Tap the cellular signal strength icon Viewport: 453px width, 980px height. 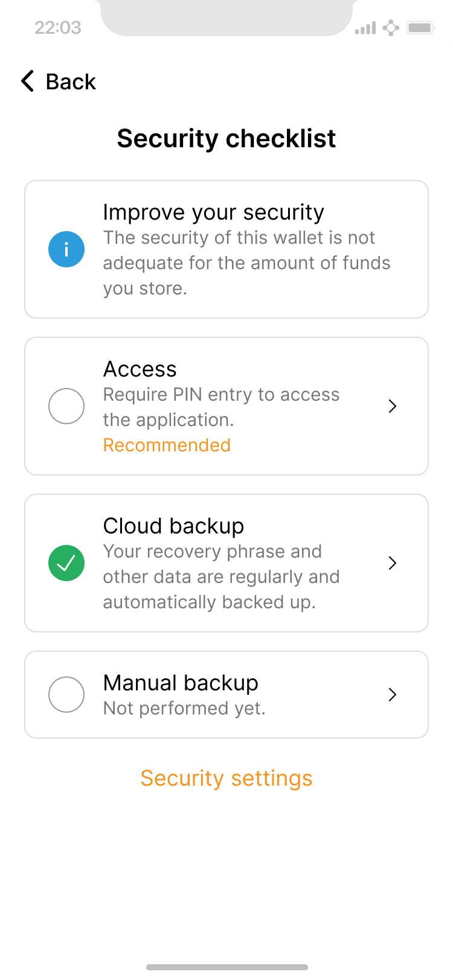coord(365,28)
